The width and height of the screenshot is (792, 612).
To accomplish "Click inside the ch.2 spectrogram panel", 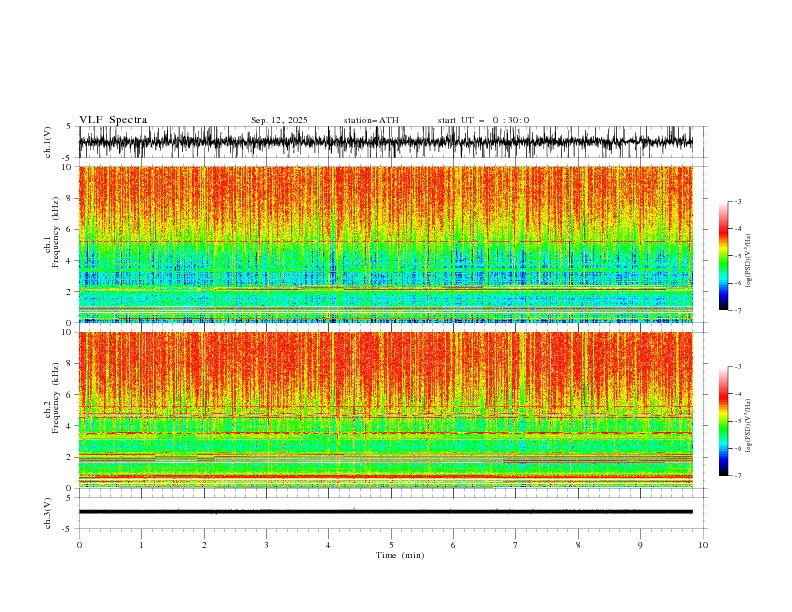I will 385,410.
